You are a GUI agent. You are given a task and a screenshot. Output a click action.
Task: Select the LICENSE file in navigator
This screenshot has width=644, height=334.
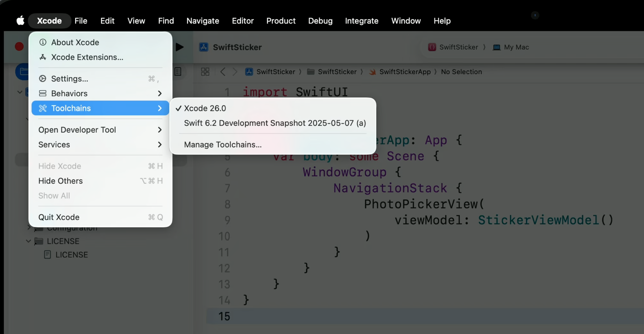tap(71, 255)
